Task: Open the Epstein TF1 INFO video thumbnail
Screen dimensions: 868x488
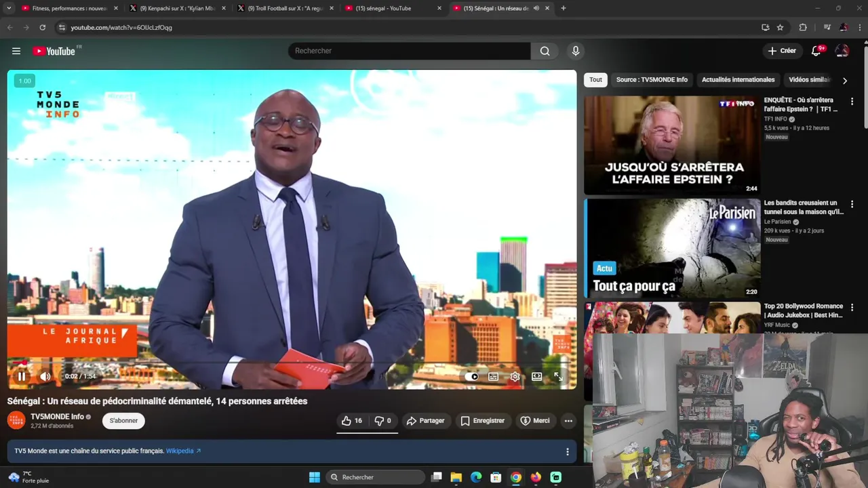Action: point(672,145)
